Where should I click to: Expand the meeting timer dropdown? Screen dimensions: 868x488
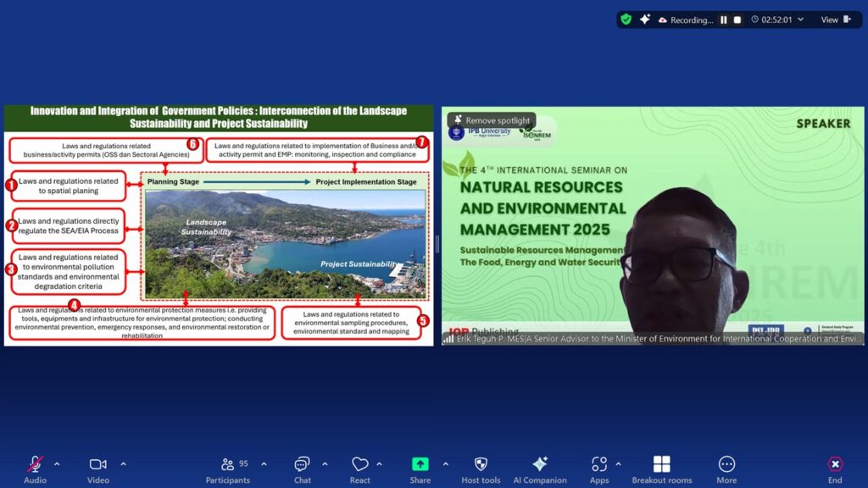pos(800,19)
